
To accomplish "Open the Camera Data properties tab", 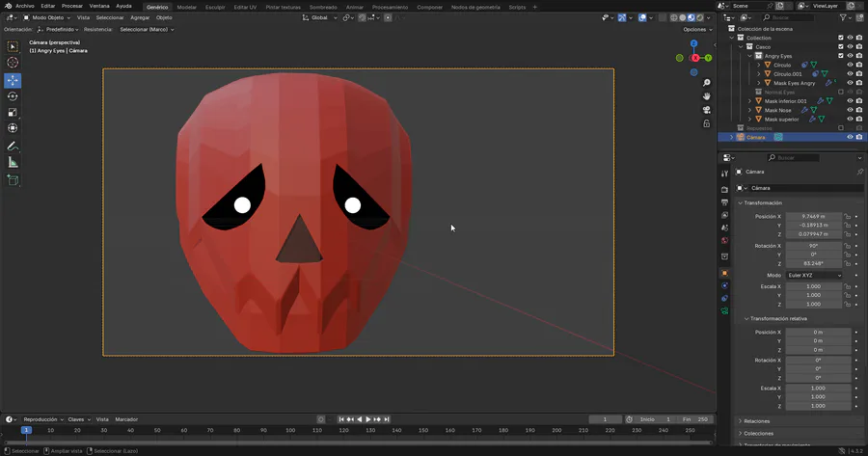I will [724, 311].
